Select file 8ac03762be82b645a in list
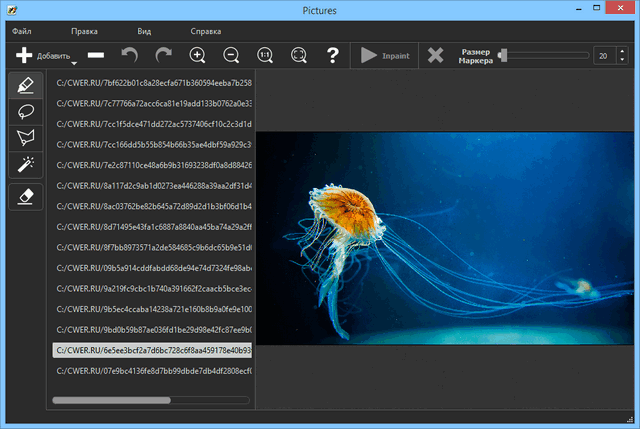The height and width of the screenshot is (429, 640). coord(152,206)
